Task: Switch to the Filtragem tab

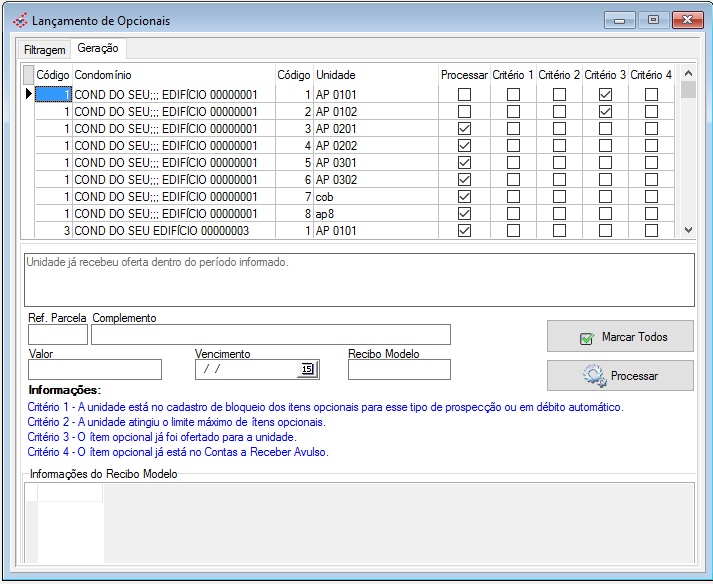Action: (x=45, y=49)
